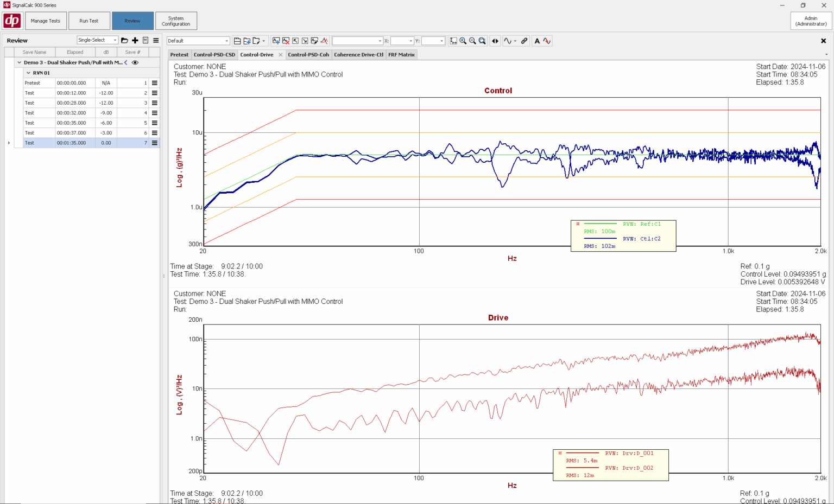This screenshot has width=834, height=504.
Task: Click the autoscale axes icon
Action: tap(453, 41)
